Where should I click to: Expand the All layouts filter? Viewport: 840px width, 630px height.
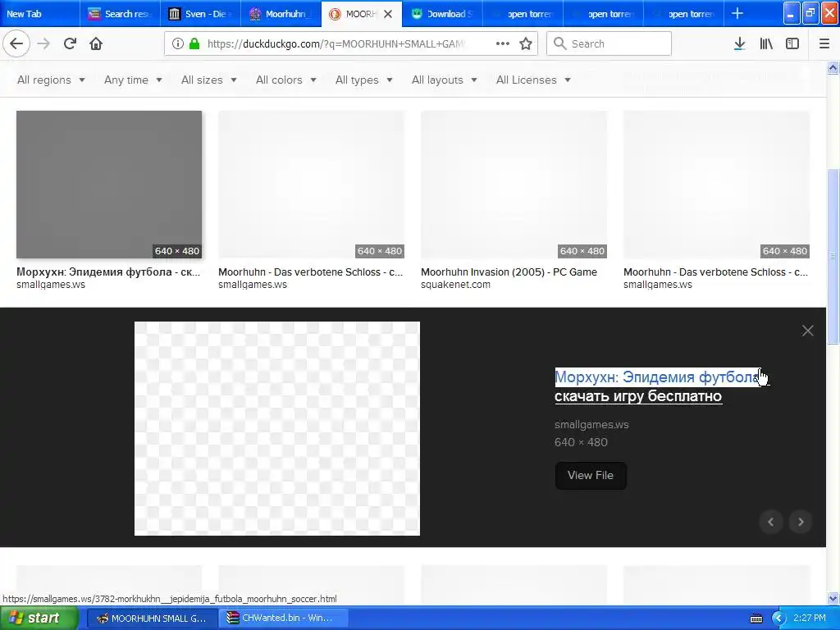coord(444,80)
